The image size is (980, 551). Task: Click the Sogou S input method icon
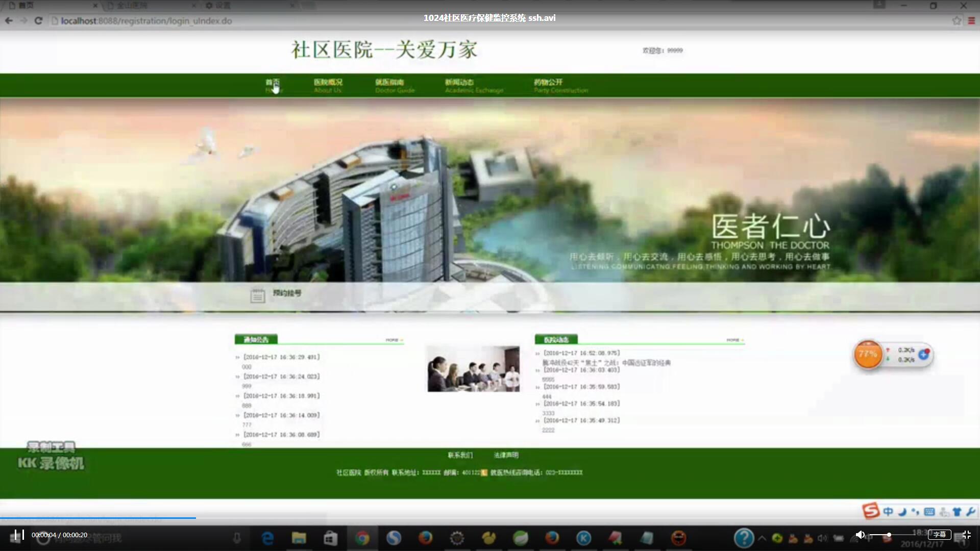(871, 510)
